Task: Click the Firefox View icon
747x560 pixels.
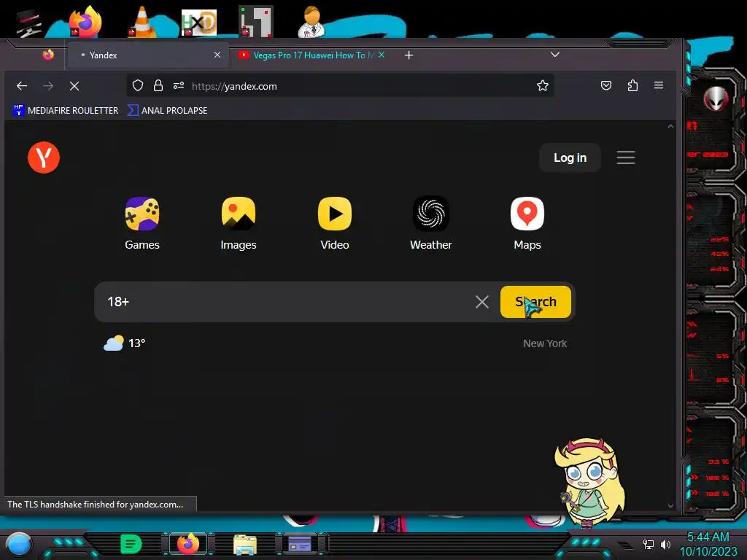Action: point(48,55)
